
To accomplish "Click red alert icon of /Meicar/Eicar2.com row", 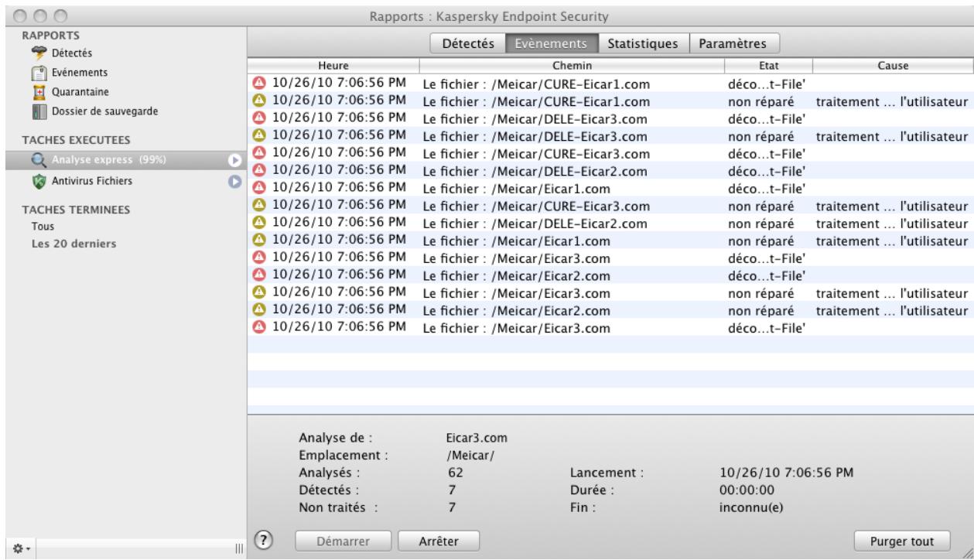I will (258, 274).
